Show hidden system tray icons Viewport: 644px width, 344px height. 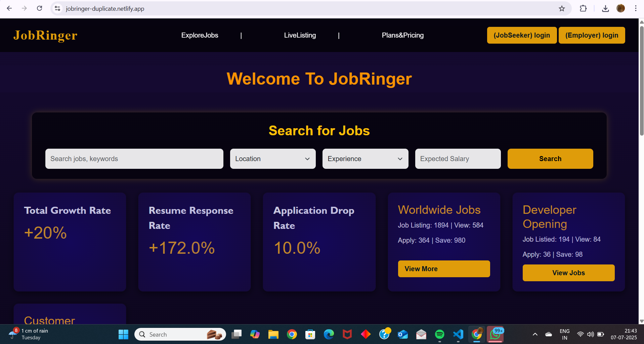pyautogui.click(x=535, y=334)
